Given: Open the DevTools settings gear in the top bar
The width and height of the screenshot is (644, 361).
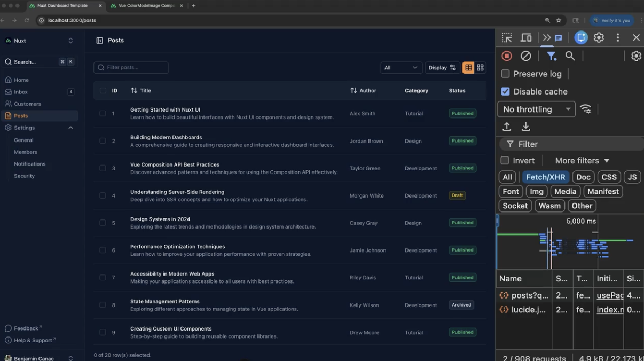Looking at the screenshot, I should [x=599, y=37].
